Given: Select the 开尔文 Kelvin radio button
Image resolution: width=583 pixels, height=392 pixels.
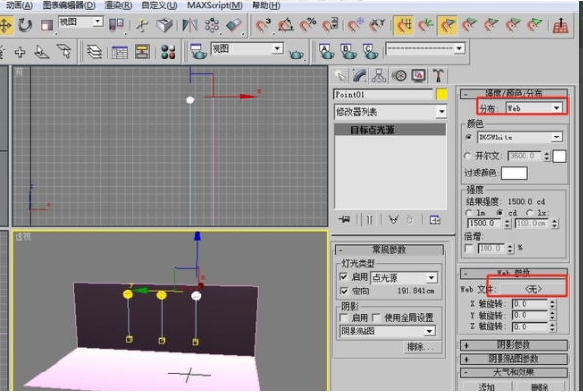Looking at the screenshot, I should pos(468,156).
